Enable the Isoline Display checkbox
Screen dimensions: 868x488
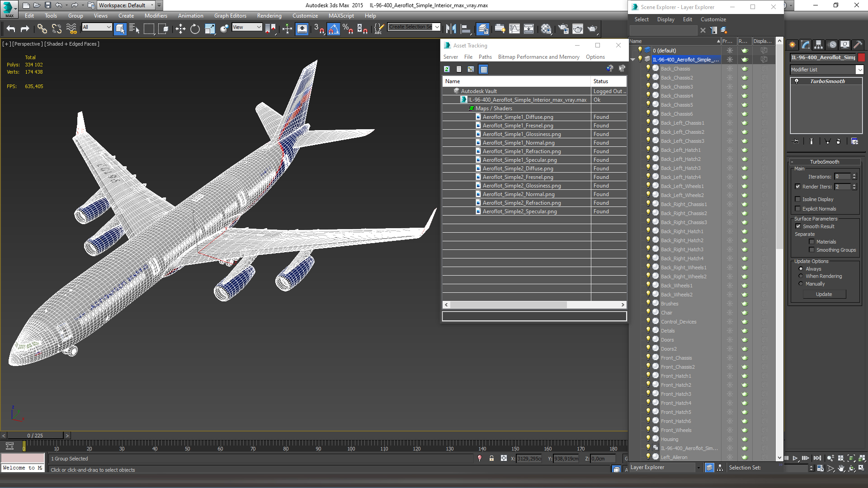point(798,199)
